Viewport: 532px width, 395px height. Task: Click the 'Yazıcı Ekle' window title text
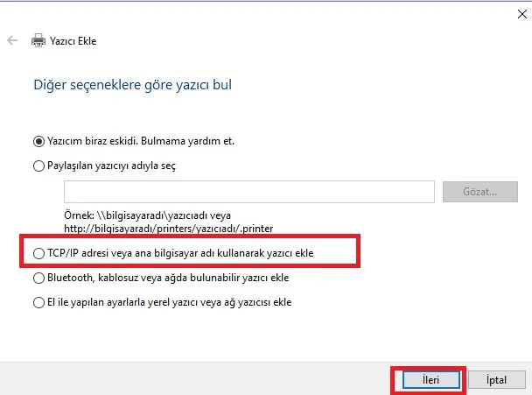73,40
